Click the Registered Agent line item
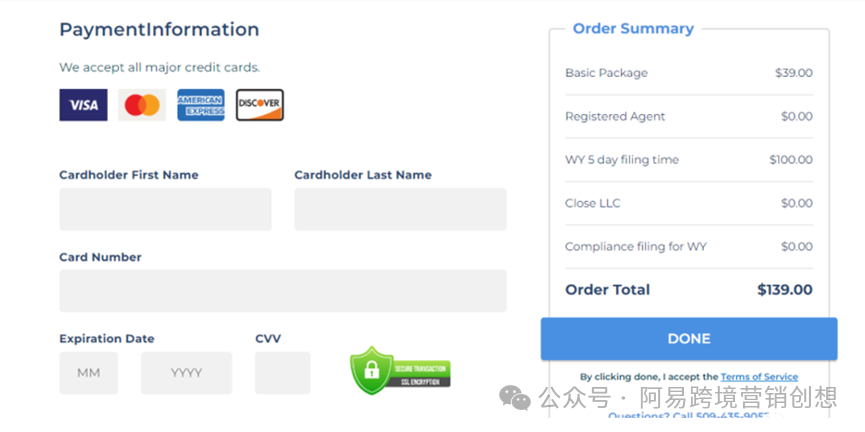 tap(689, 116)
